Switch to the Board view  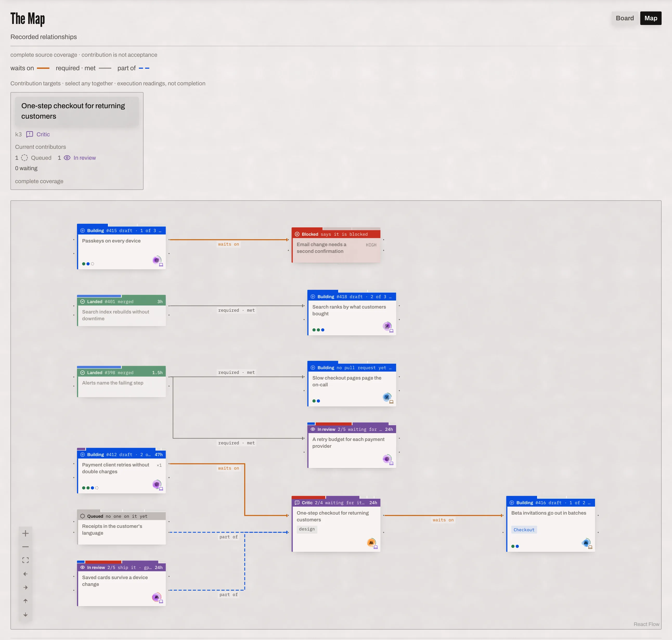click(x=624, y=18)
